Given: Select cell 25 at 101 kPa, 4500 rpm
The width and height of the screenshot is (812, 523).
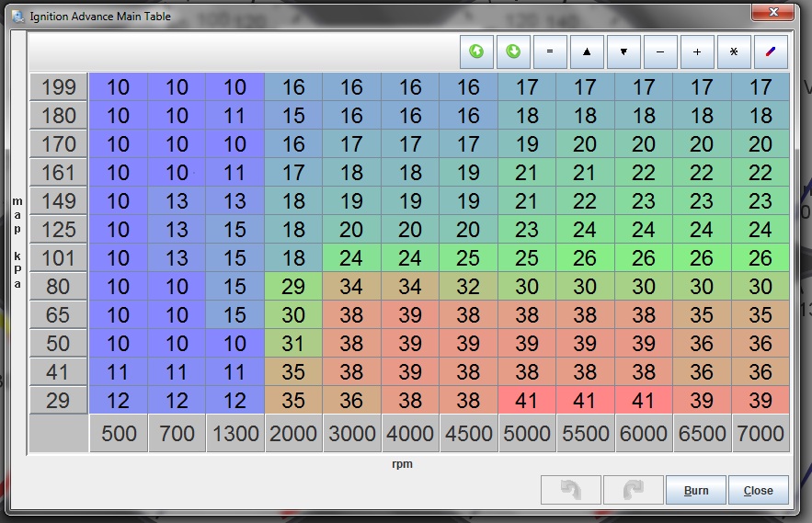Looking at the screenshot, I should 469,258.
